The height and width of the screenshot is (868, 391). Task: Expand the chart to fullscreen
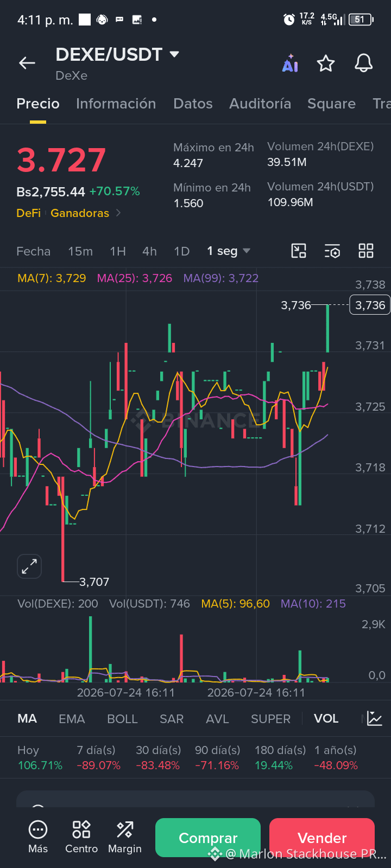[29, 567]
